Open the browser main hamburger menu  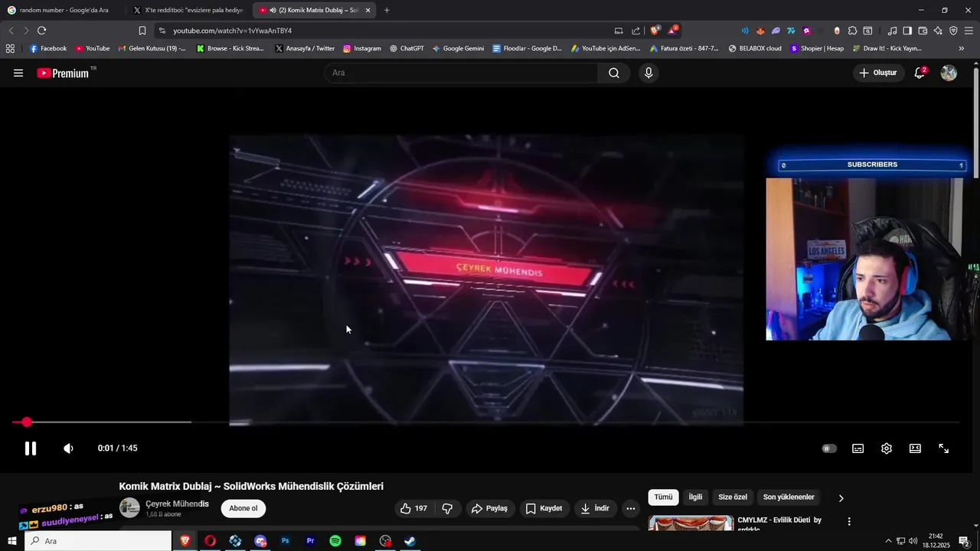969,31
